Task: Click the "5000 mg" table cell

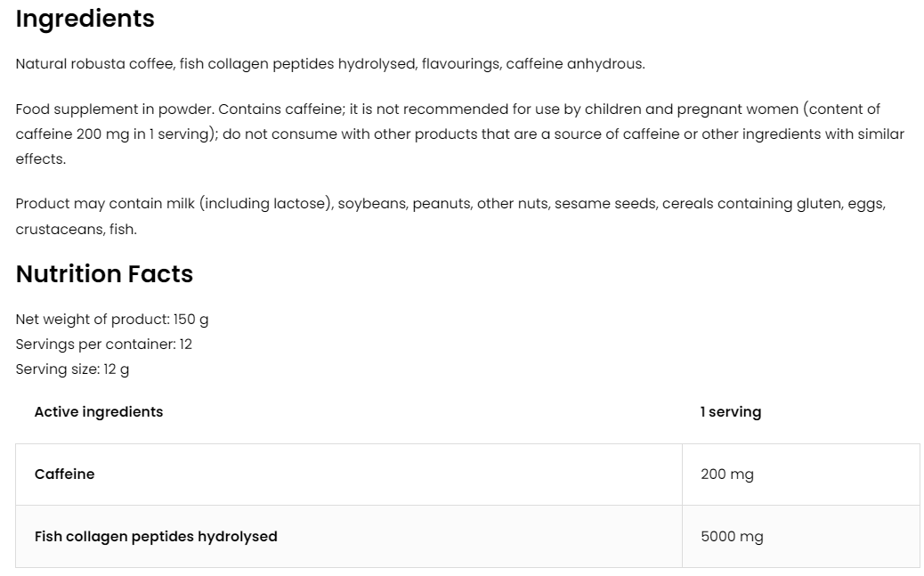Action: (732, 537)
